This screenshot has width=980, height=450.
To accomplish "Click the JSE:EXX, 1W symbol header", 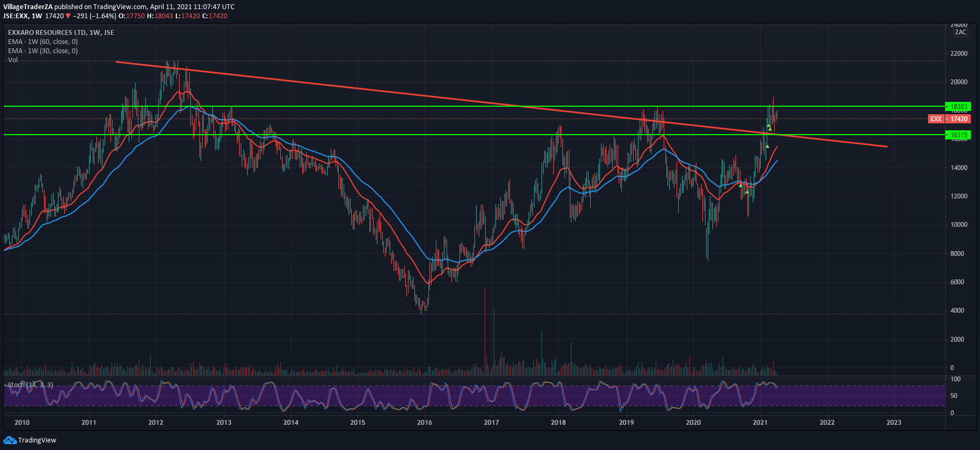I will pyautogui.click(x=23, y=16).
